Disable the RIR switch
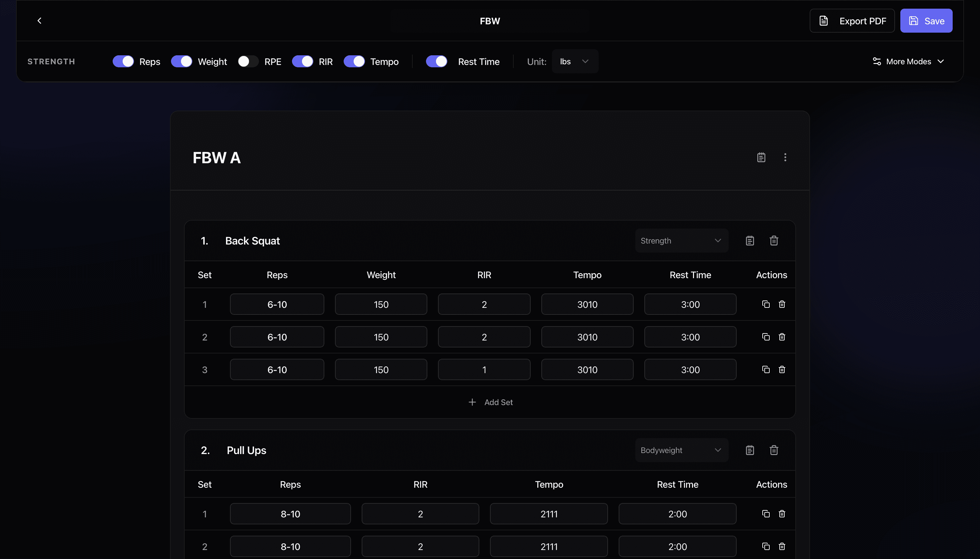This screenshot has width=980, height=559. [302, 61]
